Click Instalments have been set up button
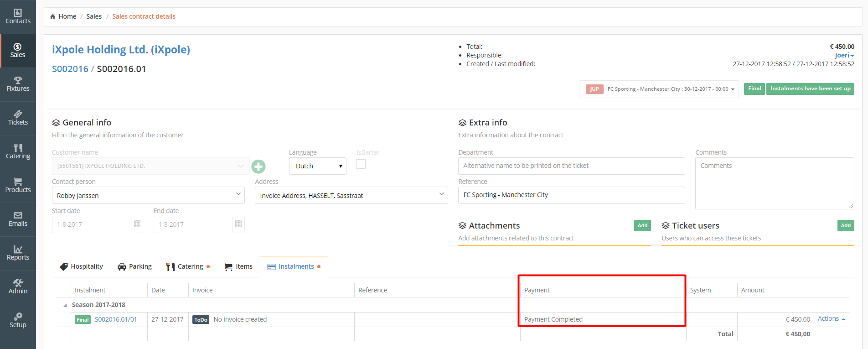Viewport: 868px width, 349px height. click(811, 89)
